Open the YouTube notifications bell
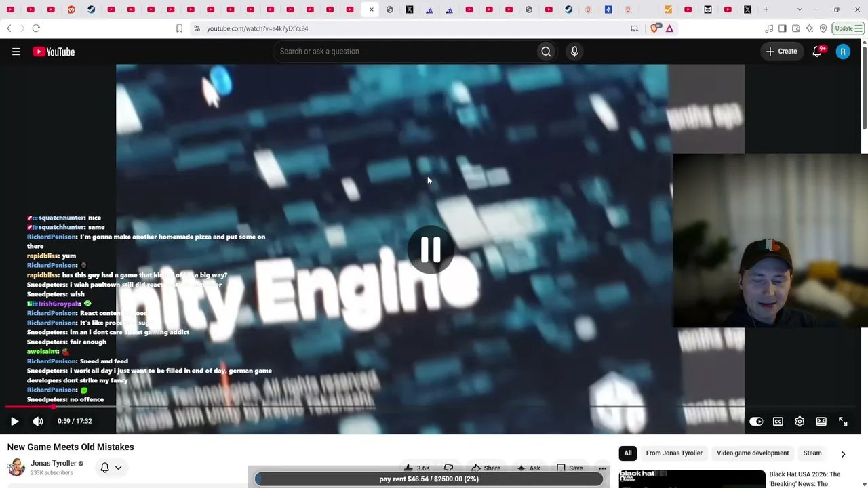Viewport: 868px width, 488px height. click(817, 52)
